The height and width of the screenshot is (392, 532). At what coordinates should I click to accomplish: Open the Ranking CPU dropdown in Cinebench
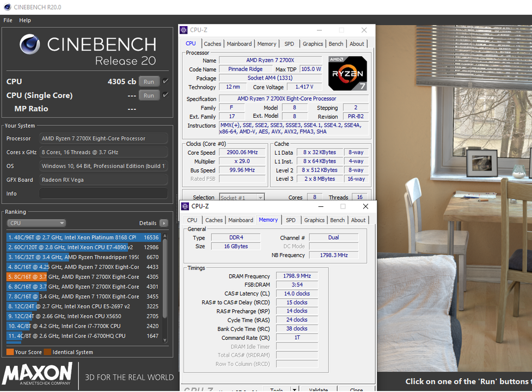point(36,223)
